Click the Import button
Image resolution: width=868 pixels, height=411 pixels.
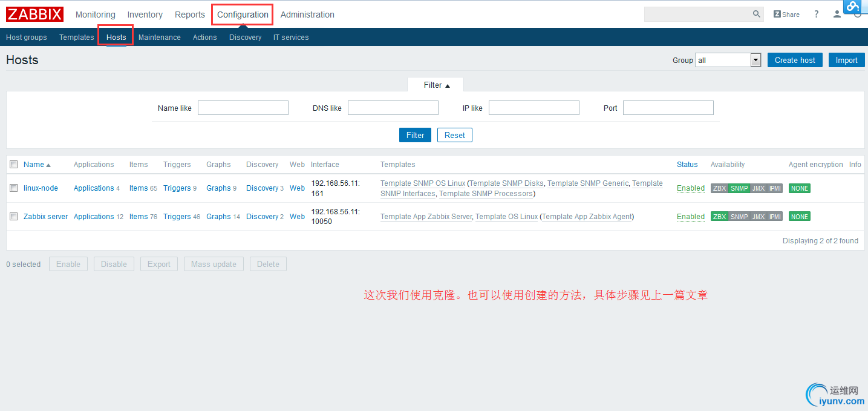(846, 60)
